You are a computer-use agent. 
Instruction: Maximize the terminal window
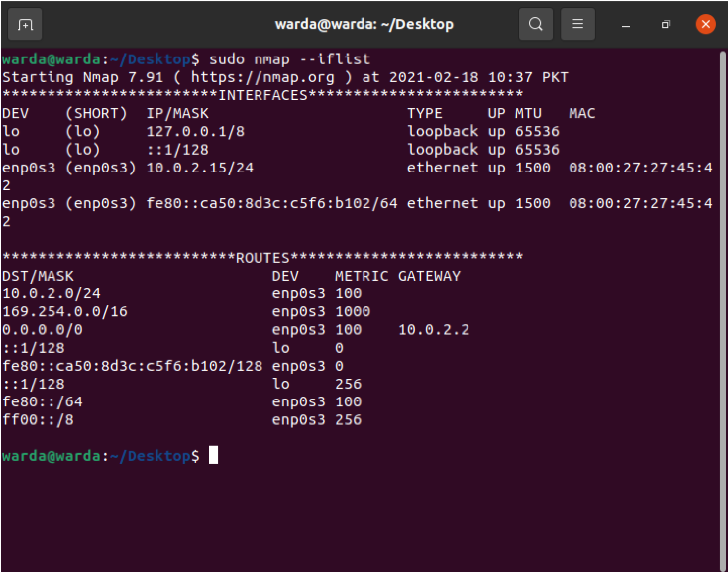pos(666,24)
